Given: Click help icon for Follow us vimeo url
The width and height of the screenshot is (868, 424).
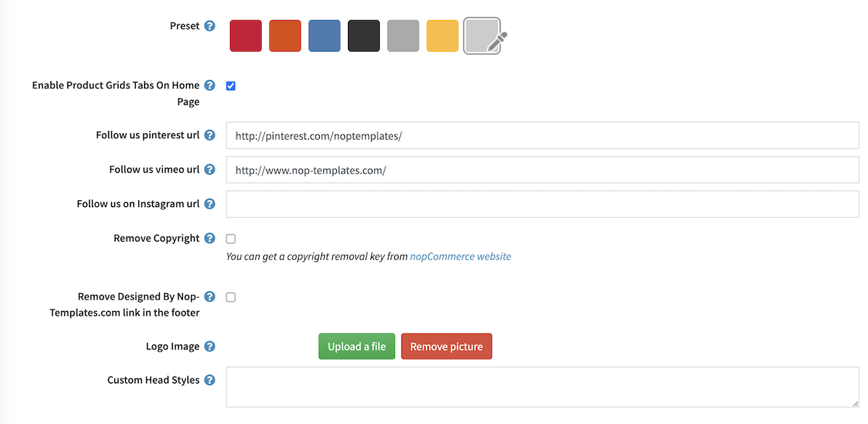Looking at the screenshot, I should click(x=210, y=169).
